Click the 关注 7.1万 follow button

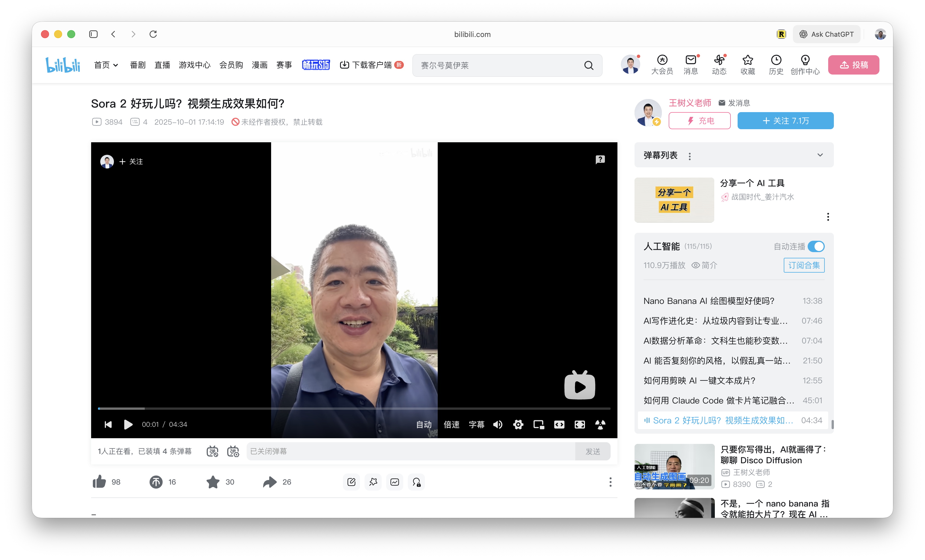[785, 121]
